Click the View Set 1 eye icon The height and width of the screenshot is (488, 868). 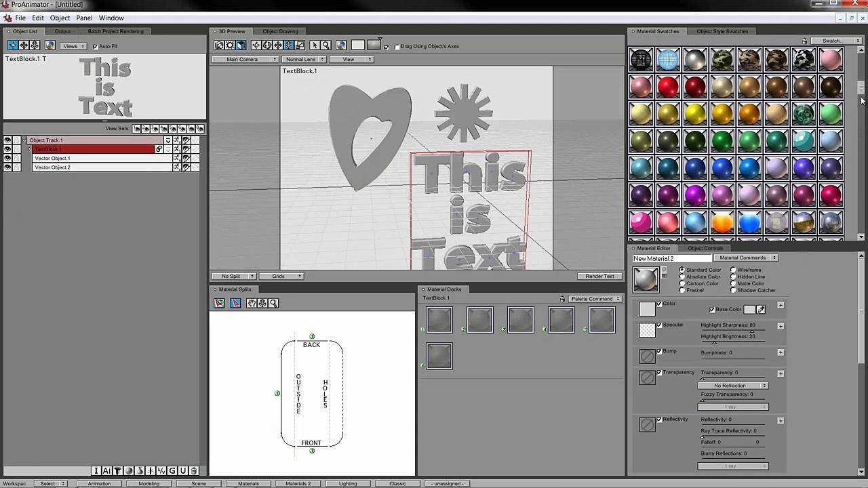(137, 129)
